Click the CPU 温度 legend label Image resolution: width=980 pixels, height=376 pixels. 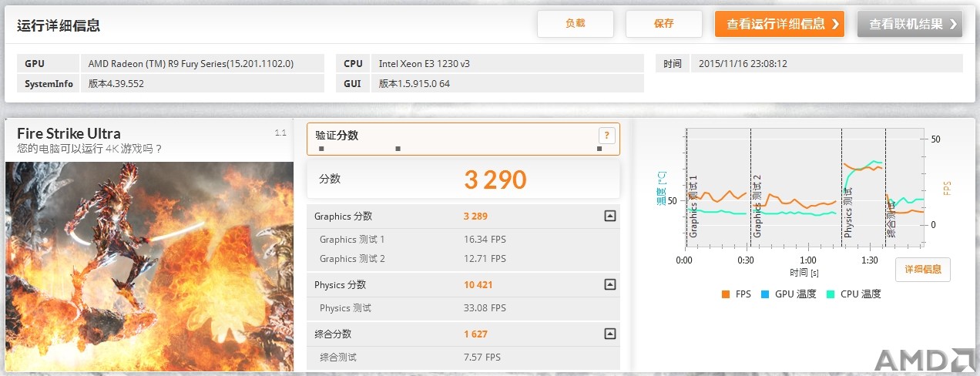(860, 294)
